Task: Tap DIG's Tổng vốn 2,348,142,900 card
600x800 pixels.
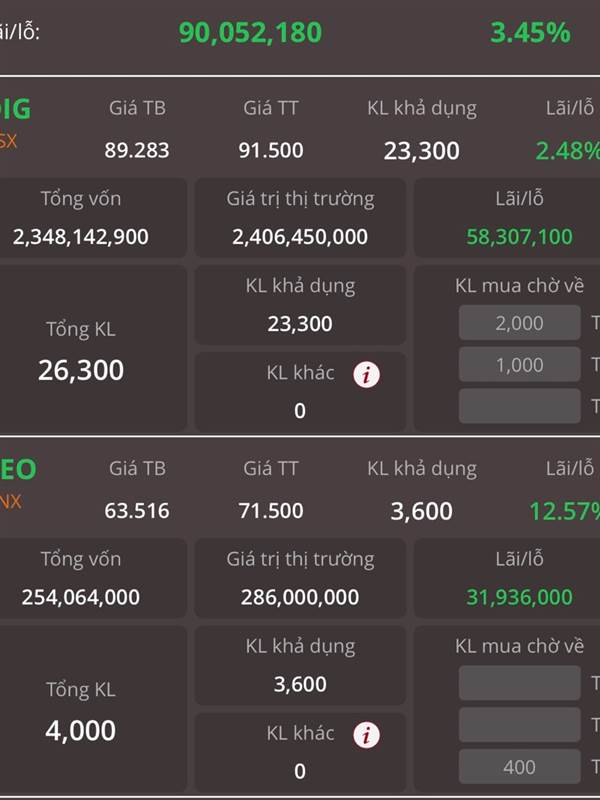Action: click(81, 218)
